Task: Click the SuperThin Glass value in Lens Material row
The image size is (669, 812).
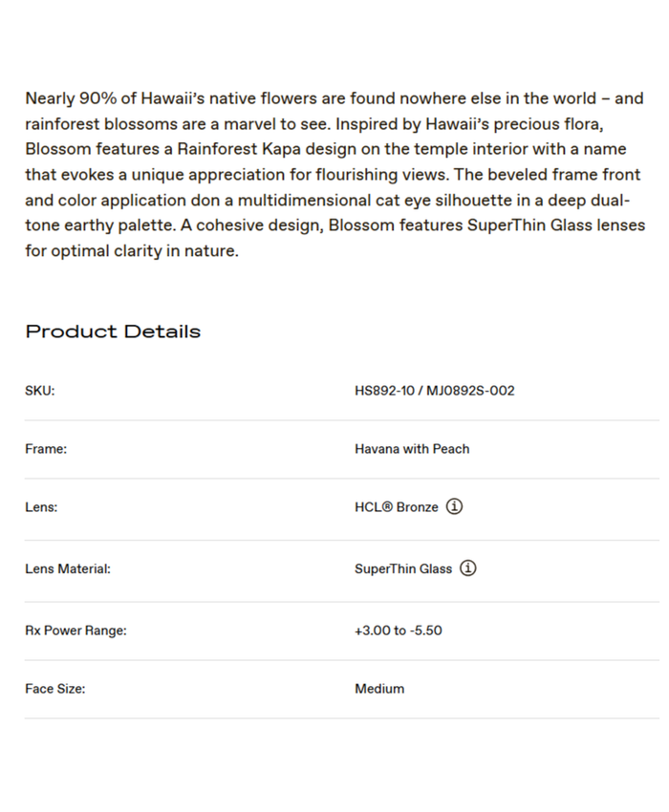Action: pyautogui.click(x=402, y=568)
